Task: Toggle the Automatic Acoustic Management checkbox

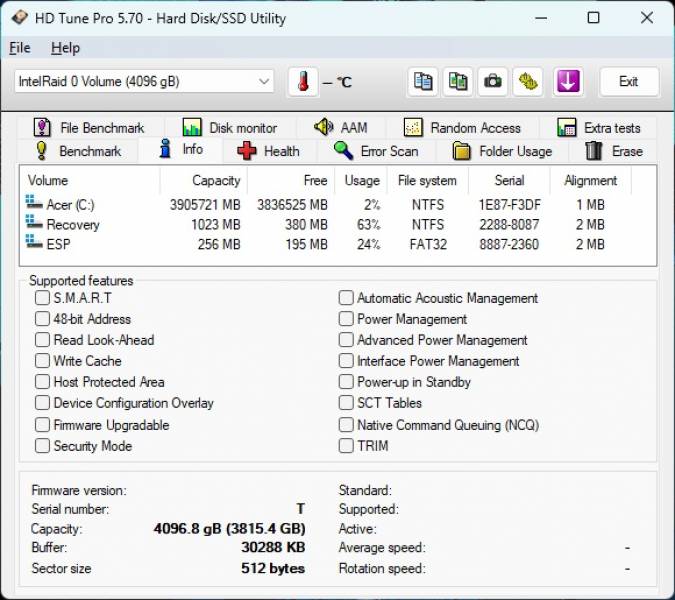Action: click(x=346, y=297)
